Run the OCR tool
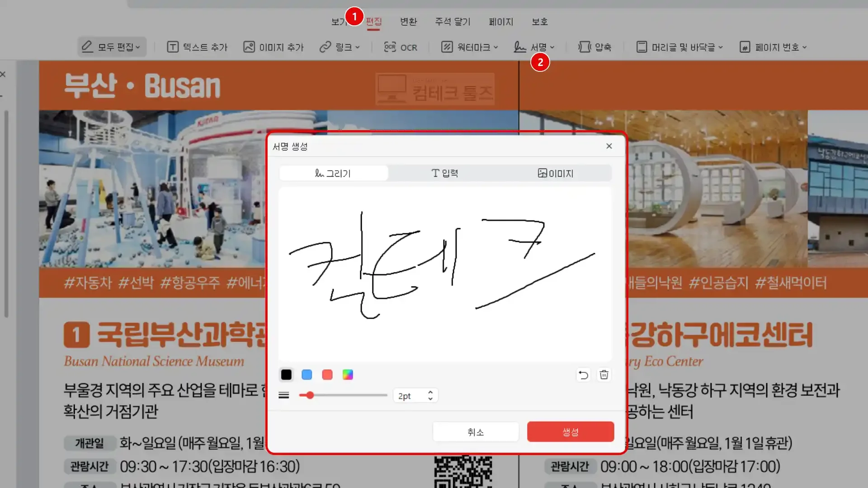The width and height of the screenshot is (868, 488). pos(401,47)
